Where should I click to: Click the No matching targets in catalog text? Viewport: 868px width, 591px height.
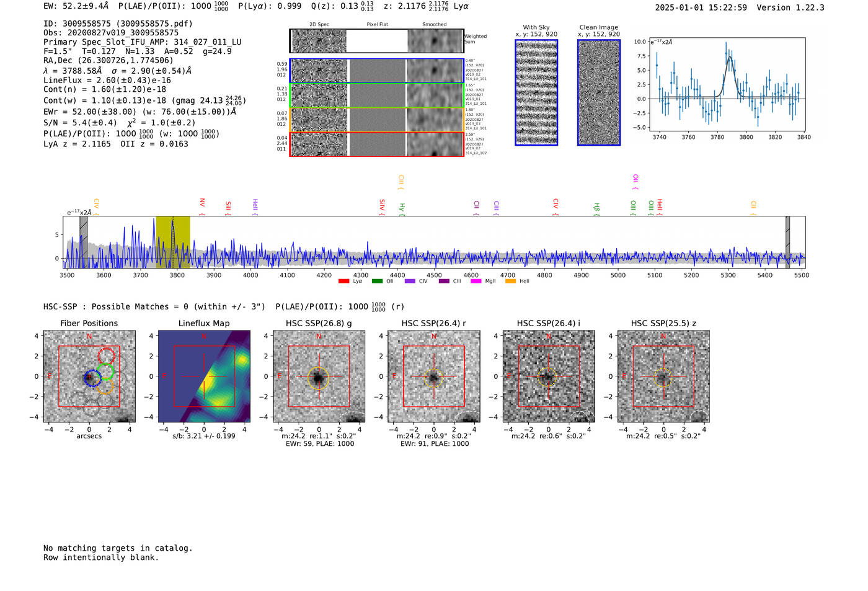pyautogui.click(x=118, y=548)
